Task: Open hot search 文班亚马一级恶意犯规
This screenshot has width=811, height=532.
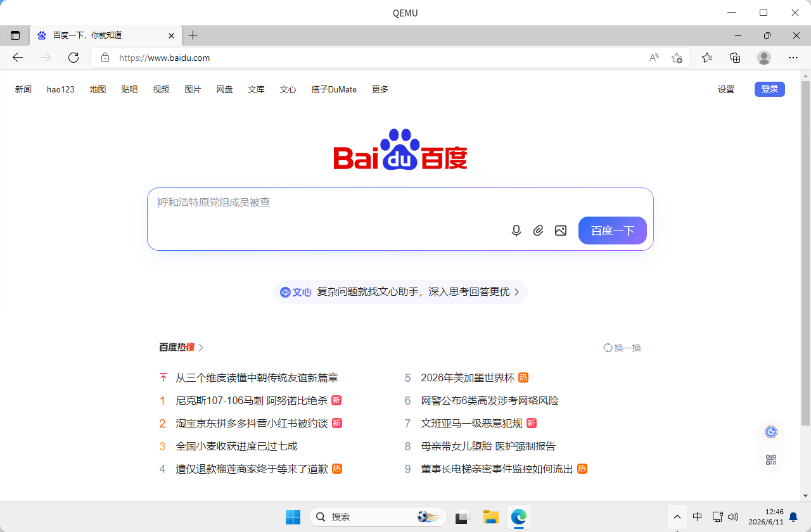Action: point(472,423)
